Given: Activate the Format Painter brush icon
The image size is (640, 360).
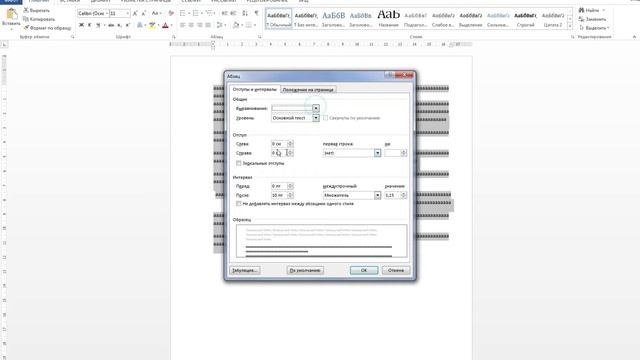Looking at the screenshot, I should pos(26,28).
